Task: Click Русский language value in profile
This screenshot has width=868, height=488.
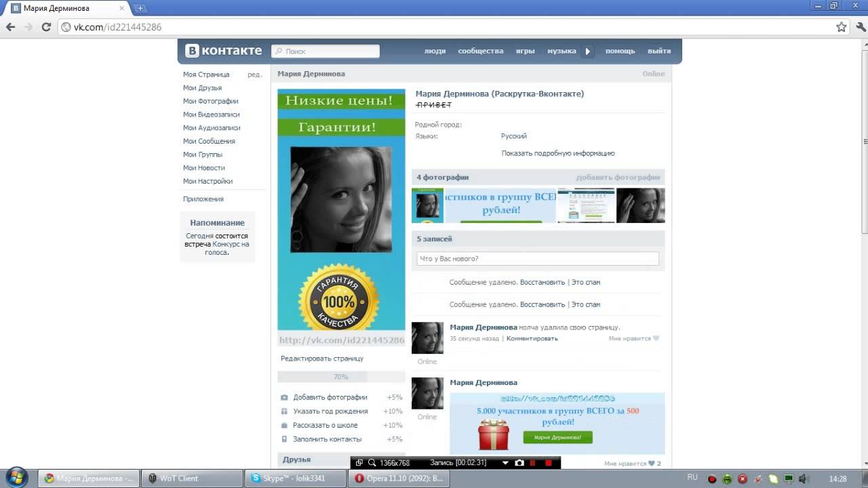Action: click(514, 136)
